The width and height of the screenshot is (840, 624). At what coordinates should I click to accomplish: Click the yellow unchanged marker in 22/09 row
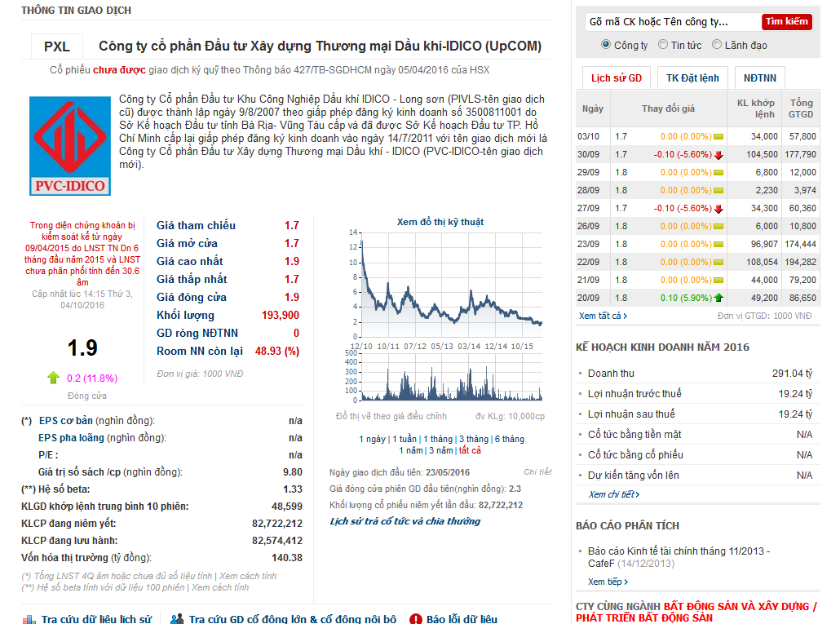click(718, 262)
